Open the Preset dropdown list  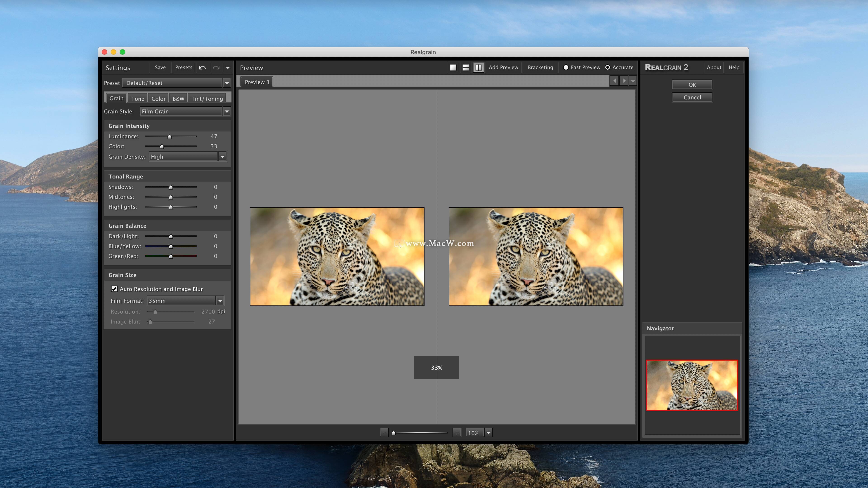click(227, 83)
